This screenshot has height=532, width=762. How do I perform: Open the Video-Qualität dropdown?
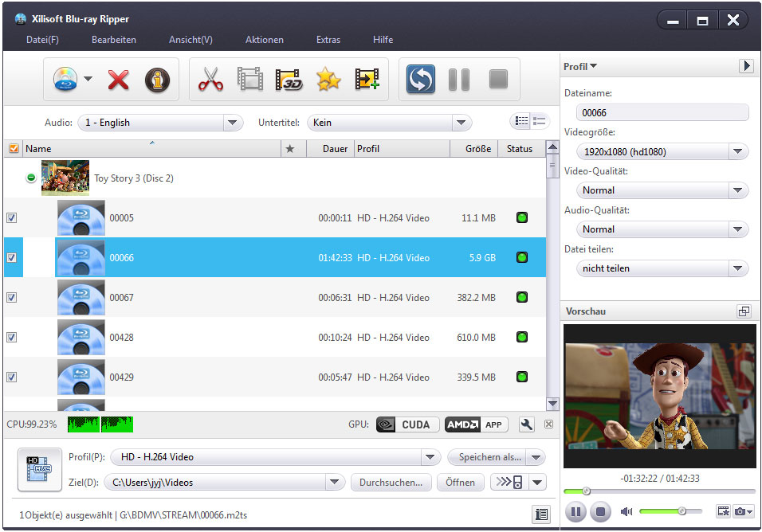tap(662, 190)
